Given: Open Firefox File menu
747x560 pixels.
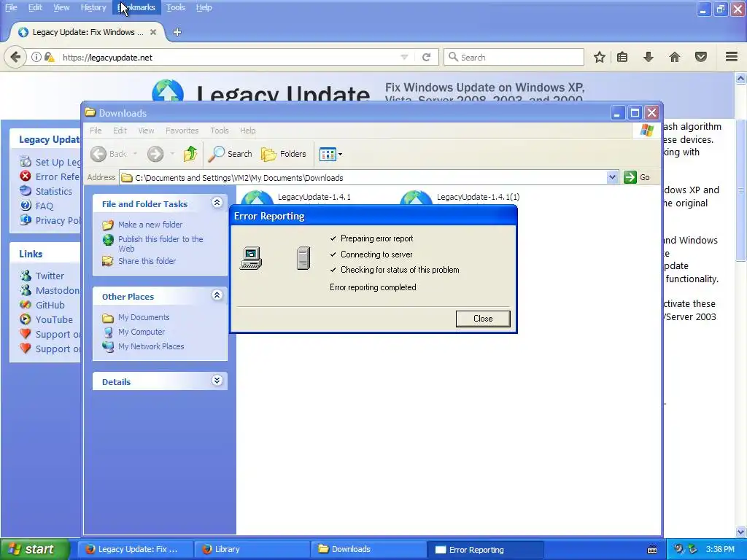Looking at the screenshot, I should [11, 7].
